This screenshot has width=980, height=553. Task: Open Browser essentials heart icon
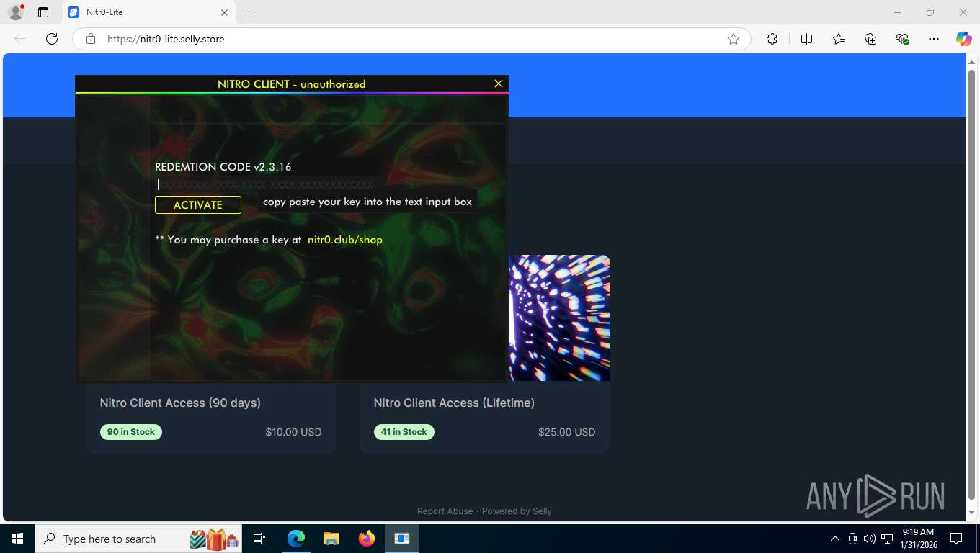coord(902,39)
